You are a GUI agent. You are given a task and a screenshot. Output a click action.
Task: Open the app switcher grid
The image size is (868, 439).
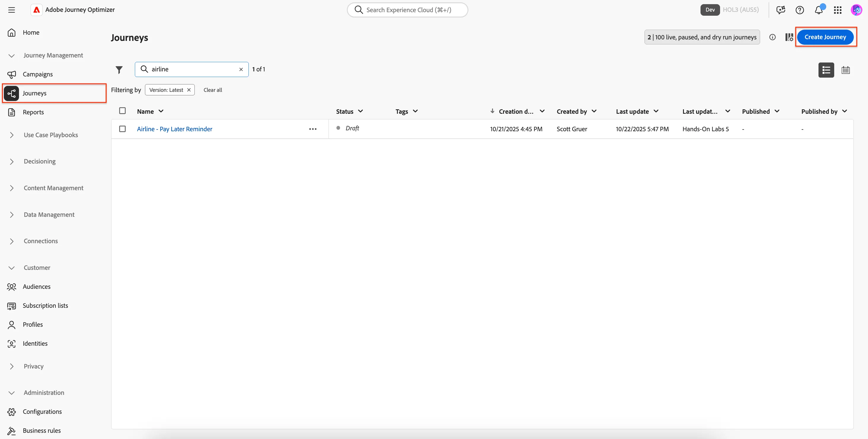pyautogui.click(x=838, y=10)
